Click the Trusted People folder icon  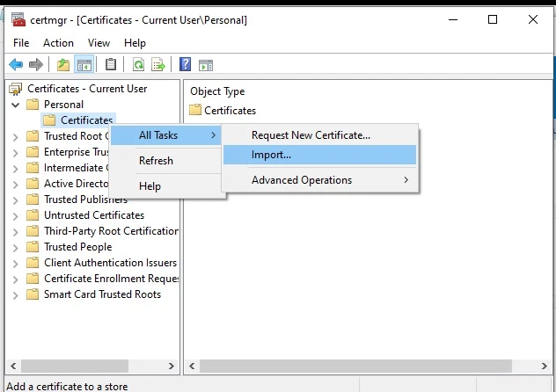pos(33,246)
